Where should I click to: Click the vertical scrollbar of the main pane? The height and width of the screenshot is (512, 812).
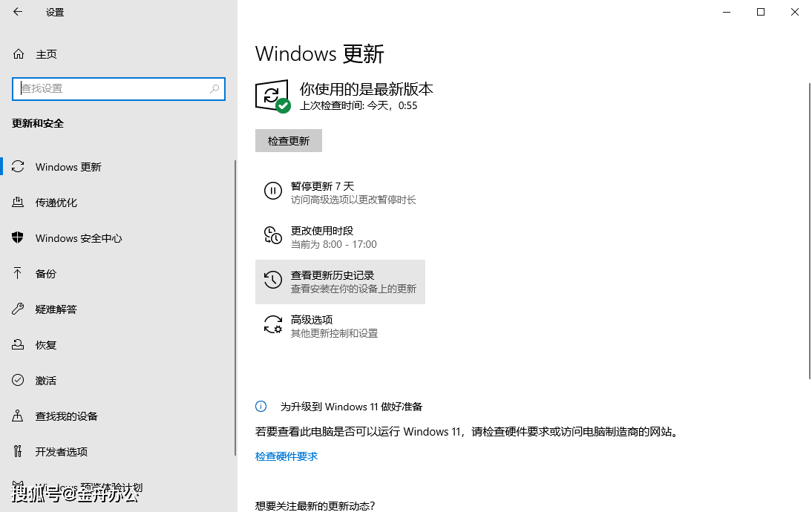click(x=809, y=230)
